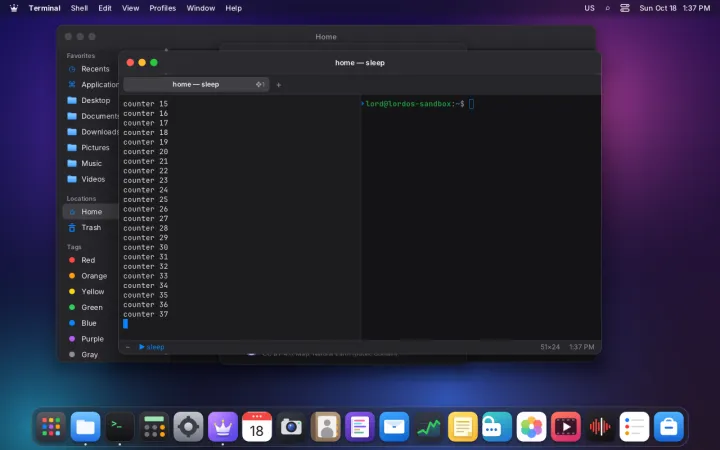720x450 pixels.
Task: Open Spotlight search from menu bar
Action: tap(608, 8)
